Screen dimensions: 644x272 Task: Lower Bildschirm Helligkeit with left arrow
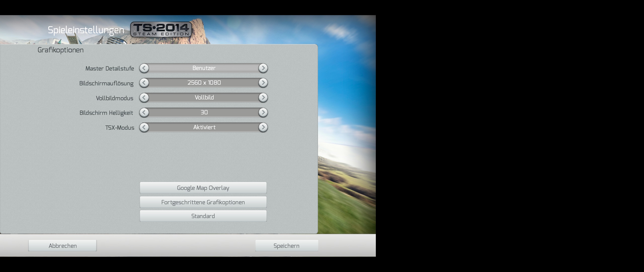pos(144,113)
